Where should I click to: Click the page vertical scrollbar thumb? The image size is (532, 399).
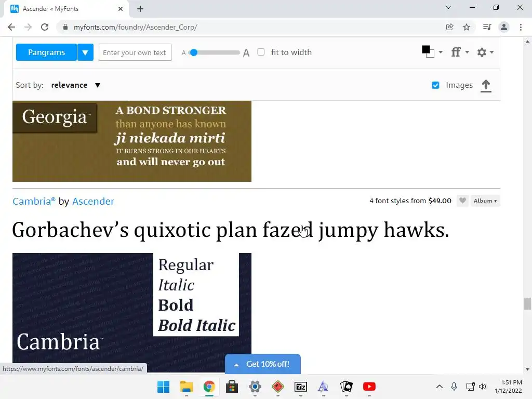click(x=527, y=303)
